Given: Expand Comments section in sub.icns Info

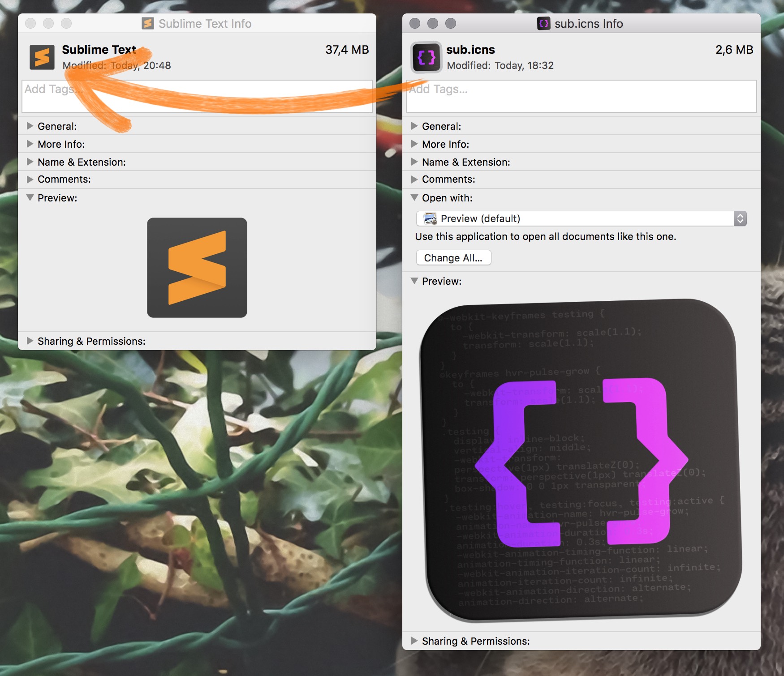Looking at the screenshot, I should click(x=414, y=179).
